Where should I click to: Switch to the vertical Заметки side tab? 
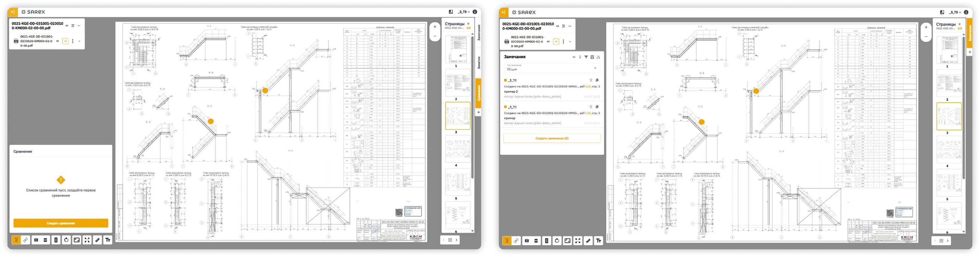478,63
